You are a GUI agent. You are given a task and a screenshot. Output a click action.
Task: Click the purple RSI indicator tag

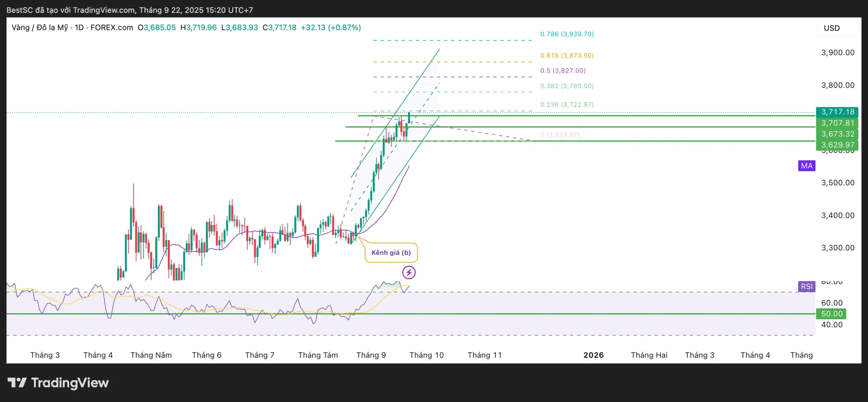[x=807, y=286]
